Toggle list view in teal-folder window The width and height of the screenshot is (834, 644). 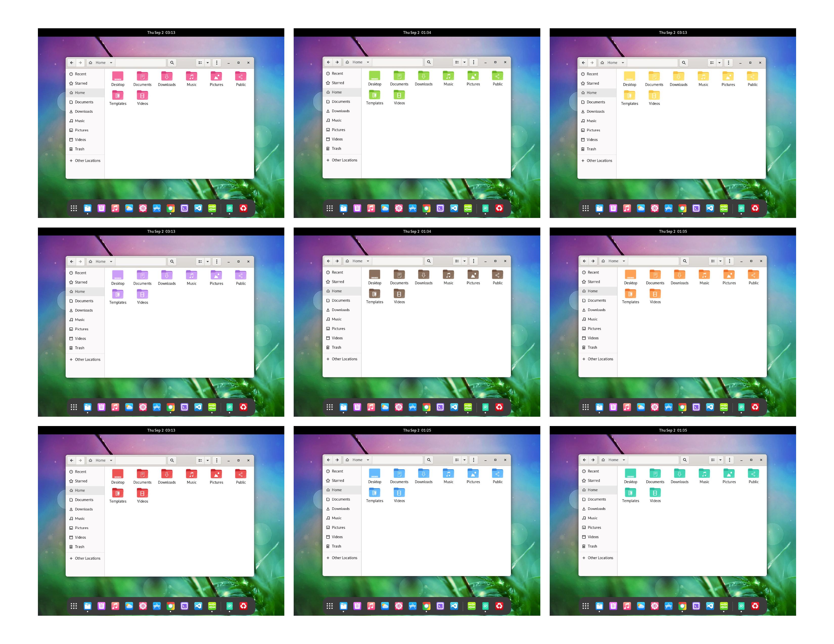[x=713, y=460]
